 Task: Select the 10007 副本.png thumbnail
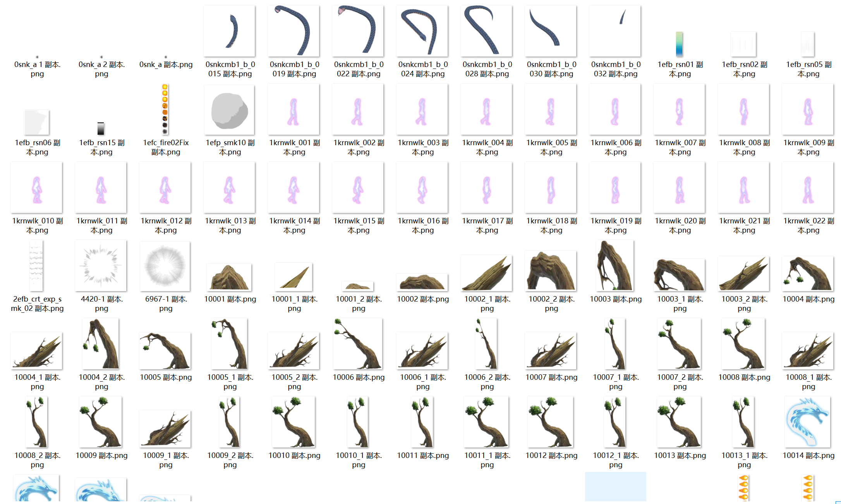point(551,351)
